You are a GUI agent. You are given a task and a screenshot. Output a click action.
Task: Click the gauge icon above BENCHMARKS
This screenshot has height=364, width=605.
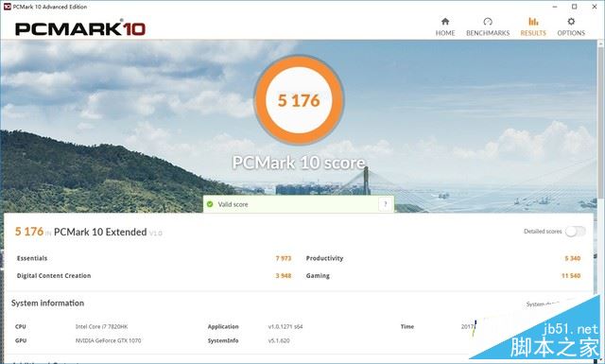click(488, 21)
